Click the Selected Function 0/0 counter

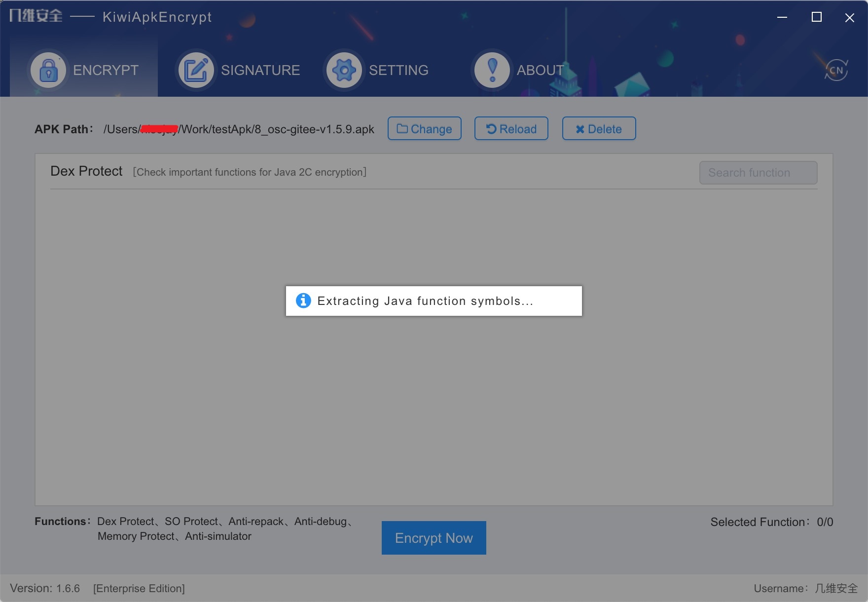coord(772,522)
